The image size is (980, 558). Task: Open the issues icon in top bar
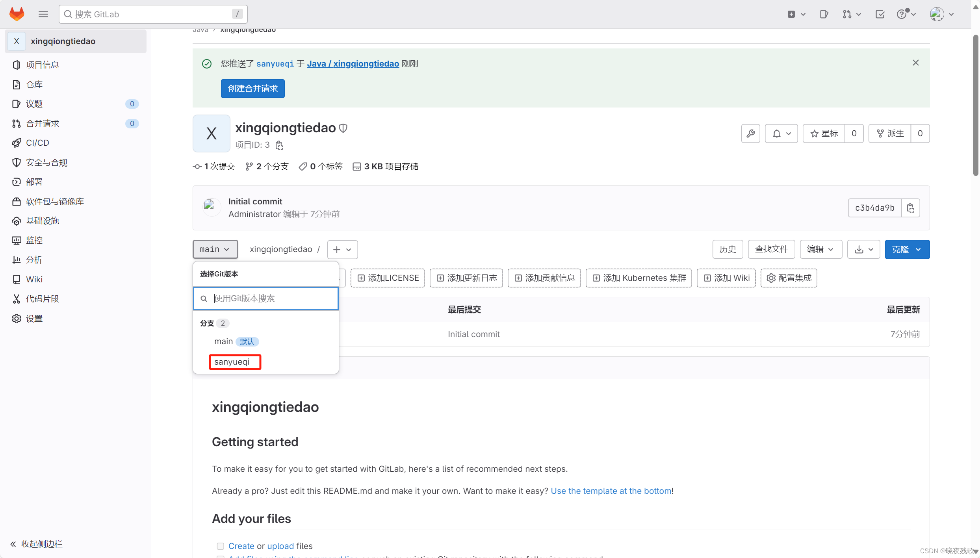point(824,14)
